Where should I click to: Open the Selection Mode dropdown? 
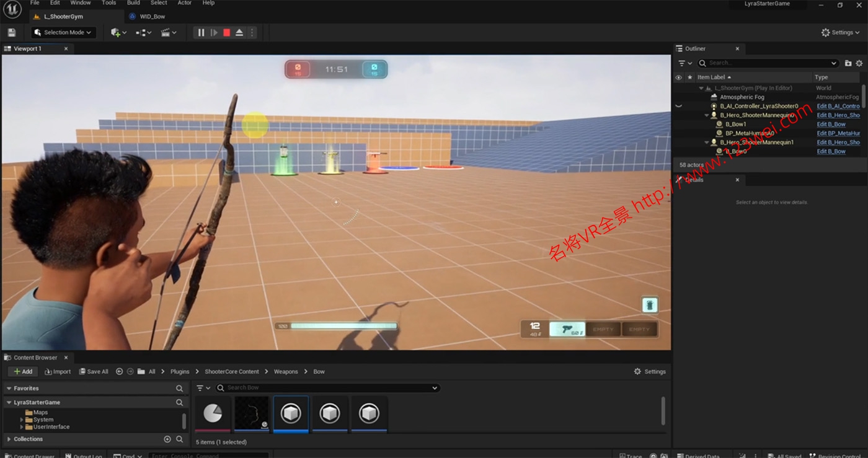coord(63,32)
